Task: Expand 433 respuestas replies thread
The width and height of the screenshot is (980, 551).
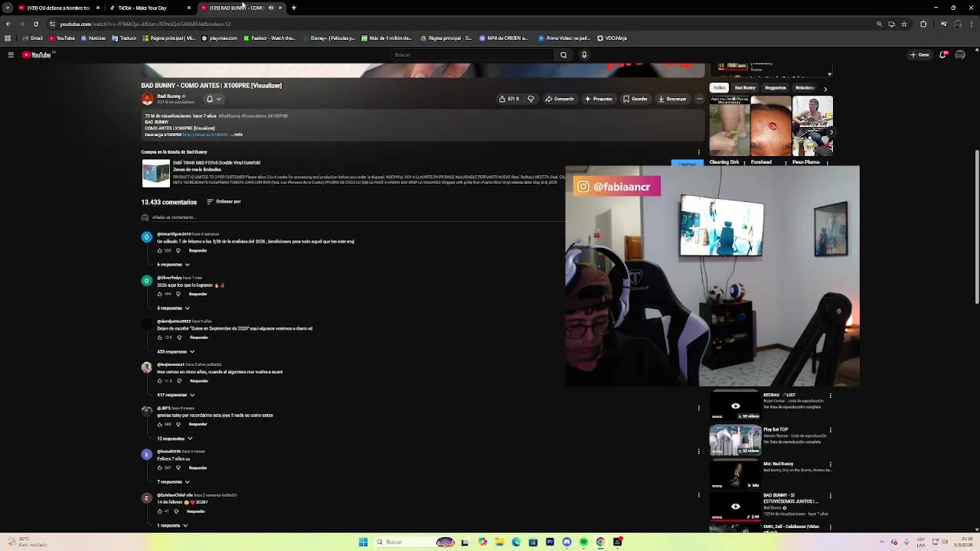Action: (175, 351)
